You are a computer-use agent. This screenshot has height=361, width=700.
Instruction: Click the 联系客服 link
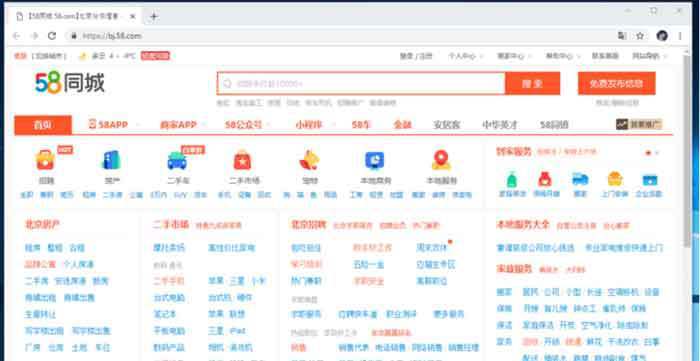[x=605, y=56]
